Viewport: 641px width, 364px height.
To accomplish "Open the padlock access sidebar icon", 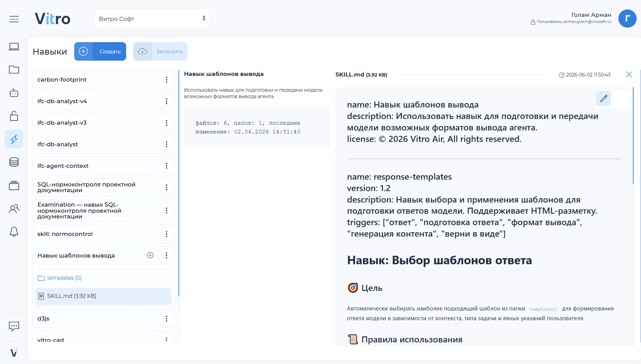I will 14,116.
